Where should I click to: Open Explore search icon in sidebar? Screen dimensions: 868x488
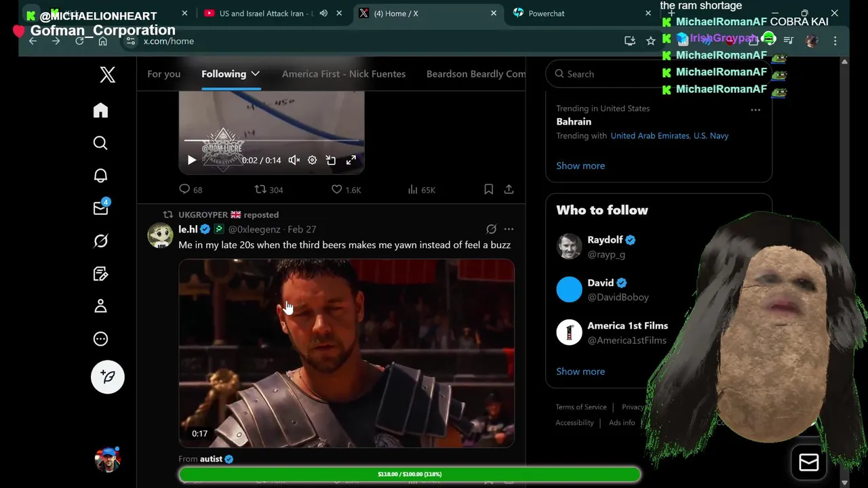click(100, 143)
